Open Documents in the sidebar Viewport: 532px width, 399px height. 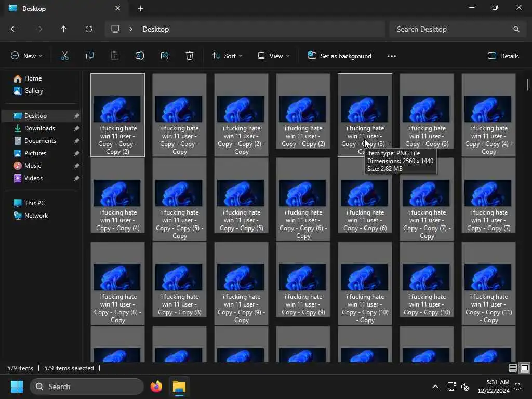(40, 141)
